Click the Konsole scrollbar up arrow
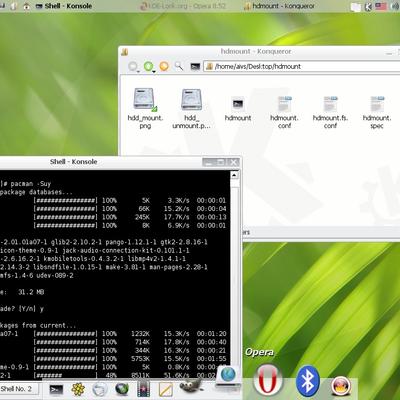The height and width of the screenshot is (400, 400). click(x=234, y=175)
